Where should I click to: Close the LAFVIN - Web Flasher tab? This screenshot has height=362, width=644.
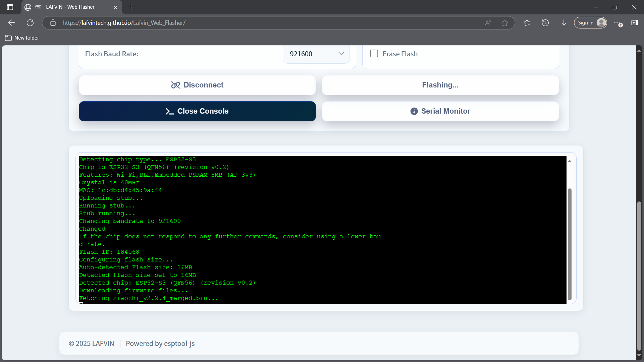click(x=115, y=7)
